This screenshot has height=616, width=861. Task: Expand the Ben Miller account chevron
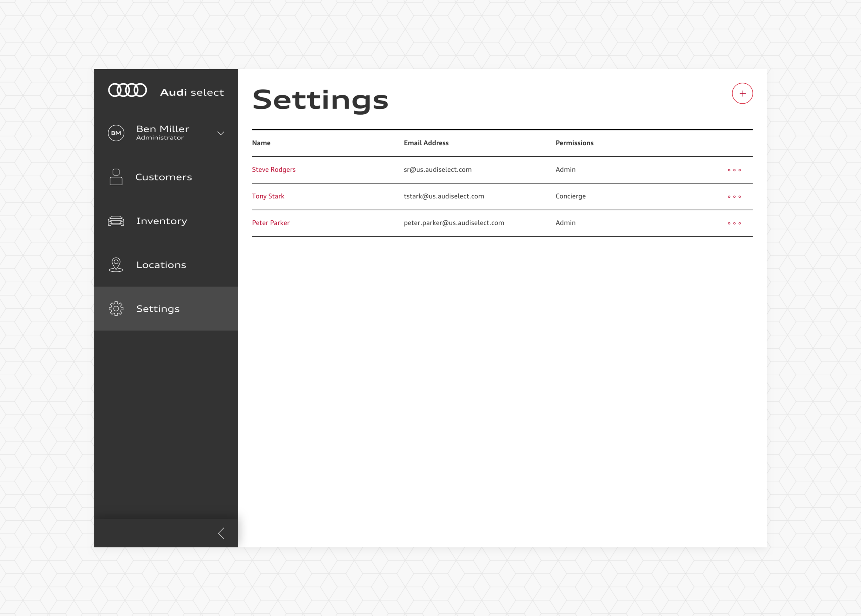click(221, 133)
